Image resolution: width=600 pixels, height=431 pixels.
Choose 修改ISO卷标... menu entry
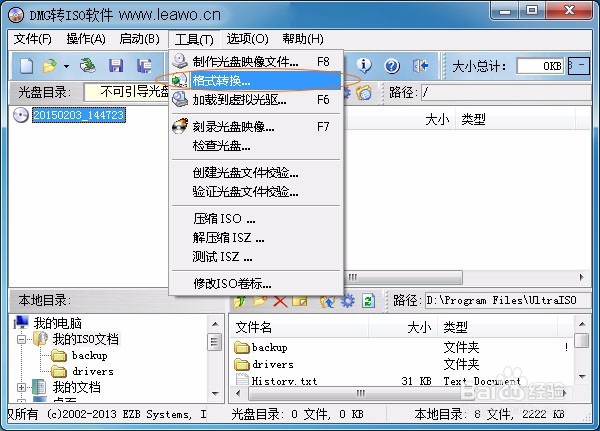(256, 284)
